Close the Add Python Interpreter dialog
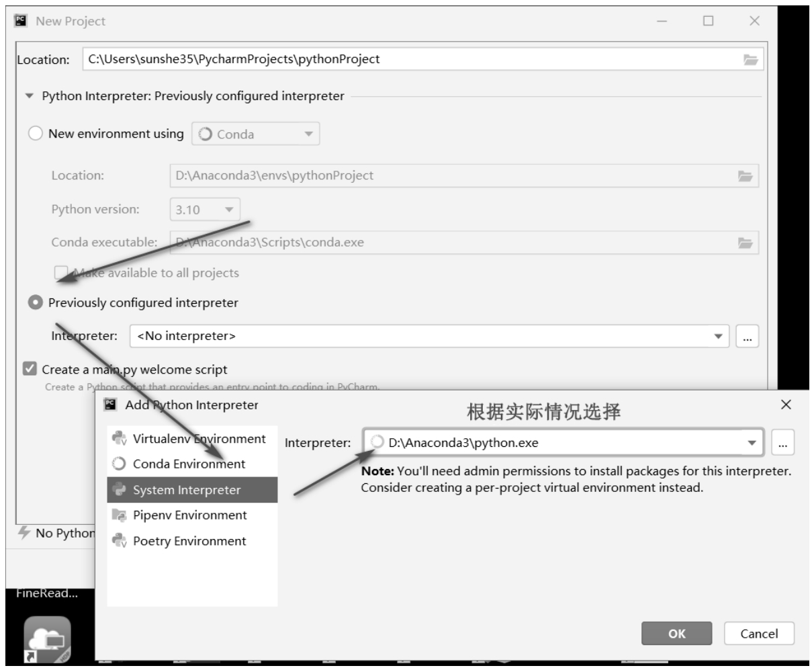The height and width of the screenshot is (668, 812). [786, 405]
